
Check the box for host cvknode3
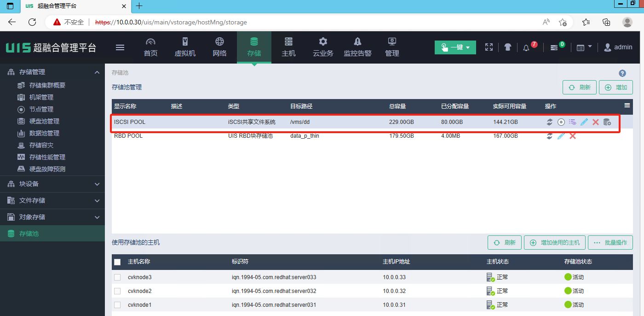point(117,277)
